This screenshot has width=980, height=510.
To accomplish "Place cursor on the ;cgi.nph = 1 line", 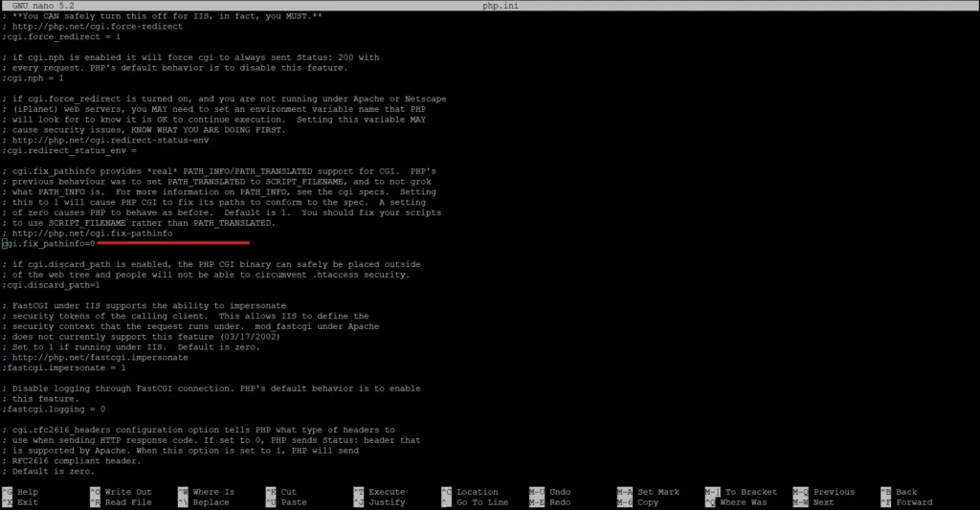I will (x=33, y=78).
